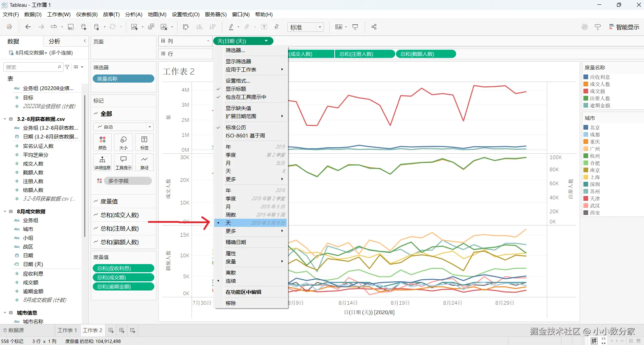Click the refresh data circular arrows icon
The width and height of the screenshot is (644, 345).
(112, 27)
